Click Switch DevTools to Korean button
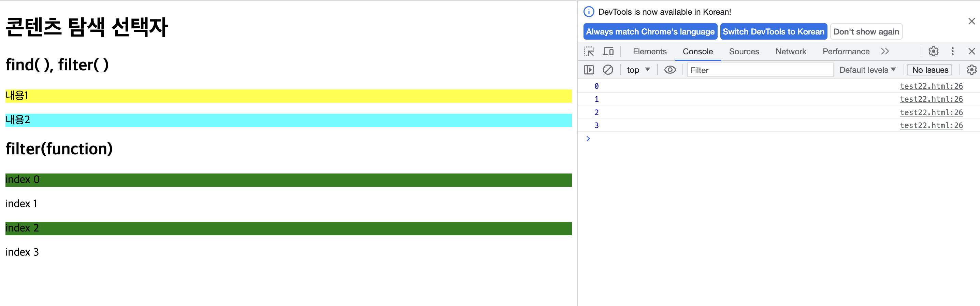 coord(774,31)
